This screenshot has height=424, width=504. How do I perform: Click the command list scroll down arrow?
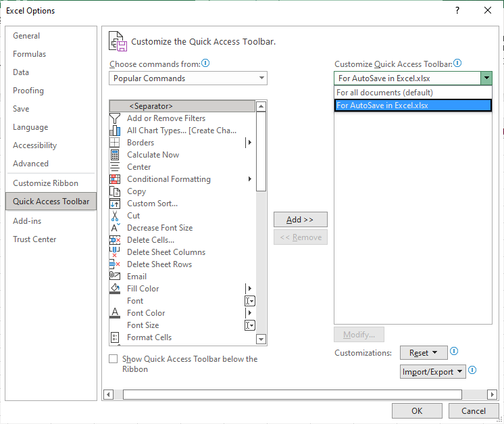point(261,339)
